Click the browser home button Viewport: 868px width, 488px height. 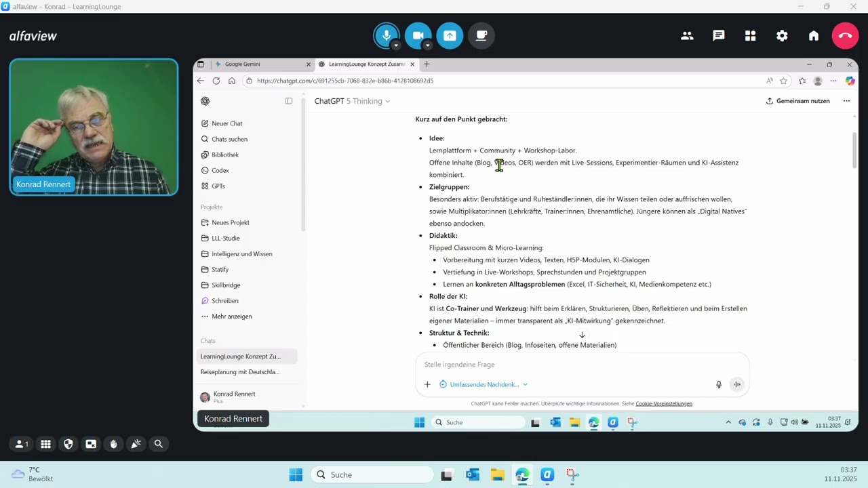pos(232,81)
